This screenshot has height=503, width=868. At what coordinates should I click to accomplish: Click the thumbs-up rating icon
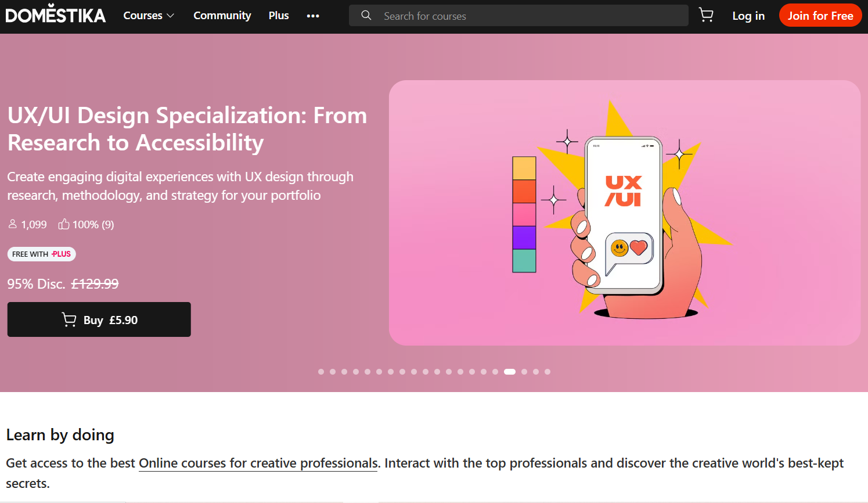(64, 224)
